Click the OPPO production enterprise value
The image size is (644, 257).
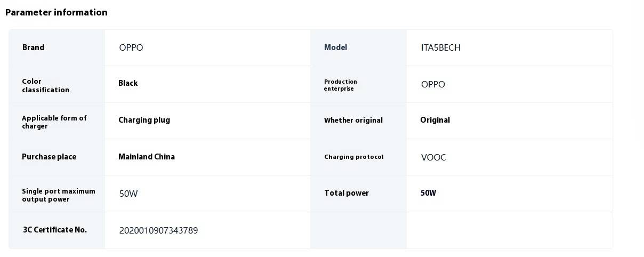[x=433, y=84]
